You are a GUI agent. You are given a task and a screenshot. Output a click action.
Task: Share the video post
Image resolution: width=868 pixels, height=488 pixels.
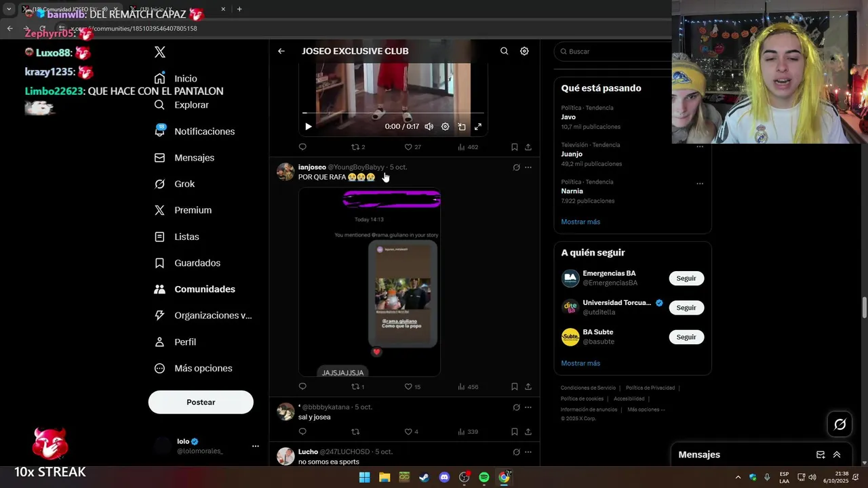(x=528, y=147)
